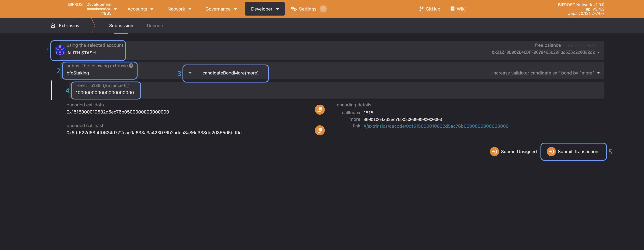644x250 pixels.
Task: Copy the encoded call data
Action: coord(320,110)
